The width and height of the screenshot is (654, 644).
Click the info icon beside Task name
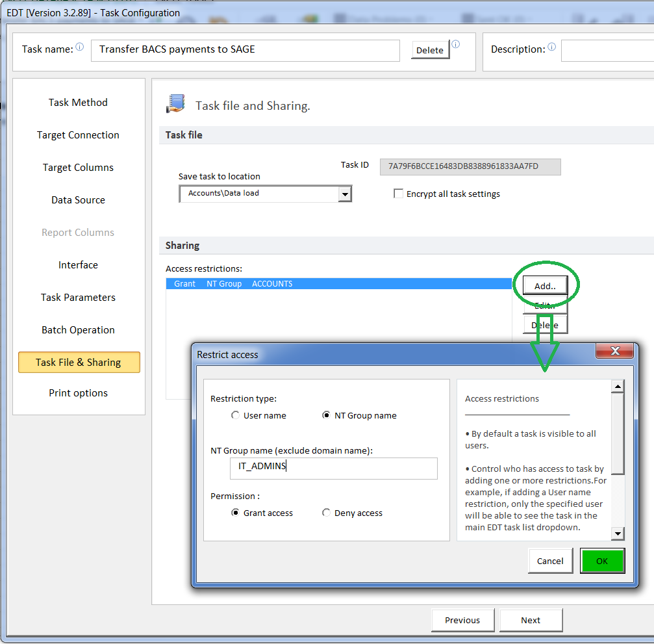(x=79, y=46)
